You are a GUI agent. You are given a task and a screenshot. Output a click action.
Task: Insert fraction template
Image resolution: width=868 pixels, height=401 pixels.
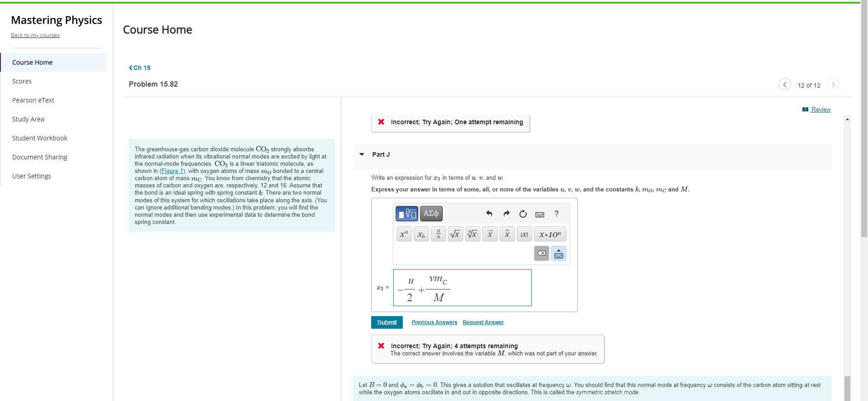pos(439,234)
